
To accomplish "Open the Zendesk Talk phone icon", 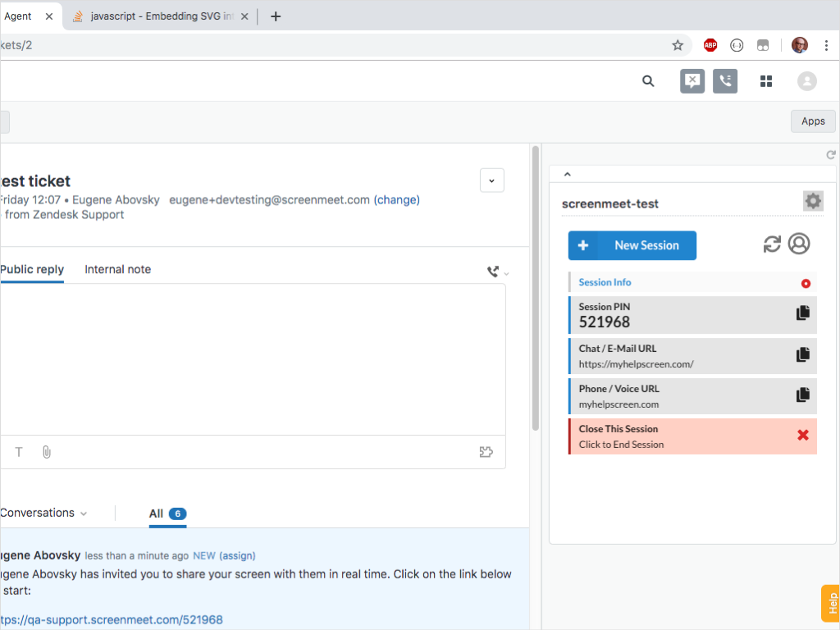I will (725, 80).
